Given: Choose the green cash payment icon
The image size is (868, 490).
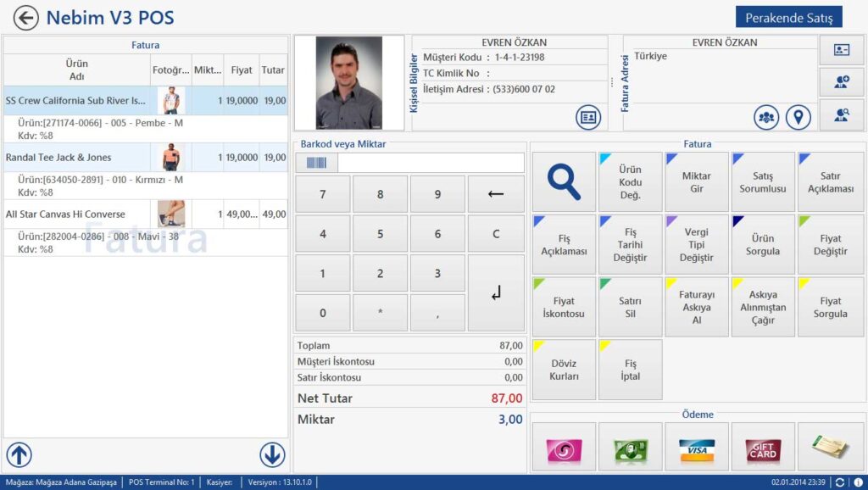Looking at the screenshot, I should pyautogui.click(x=631, y=448).
